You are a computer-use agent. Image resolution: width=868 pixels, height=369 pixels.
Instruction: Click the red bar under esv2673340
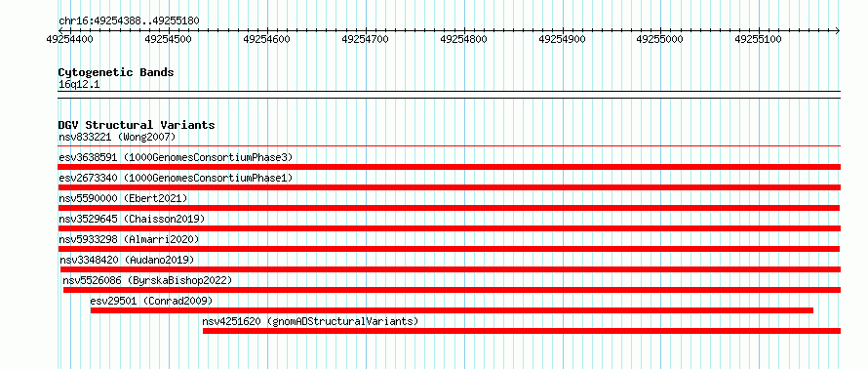[x=449, y=187]
